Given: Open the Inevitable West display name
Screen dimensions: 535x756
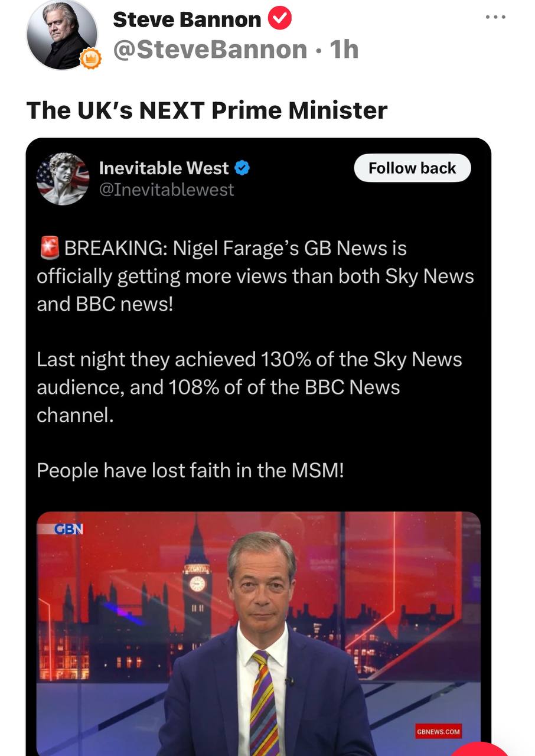Looking at the screenshot, I should tap(164, 168).
